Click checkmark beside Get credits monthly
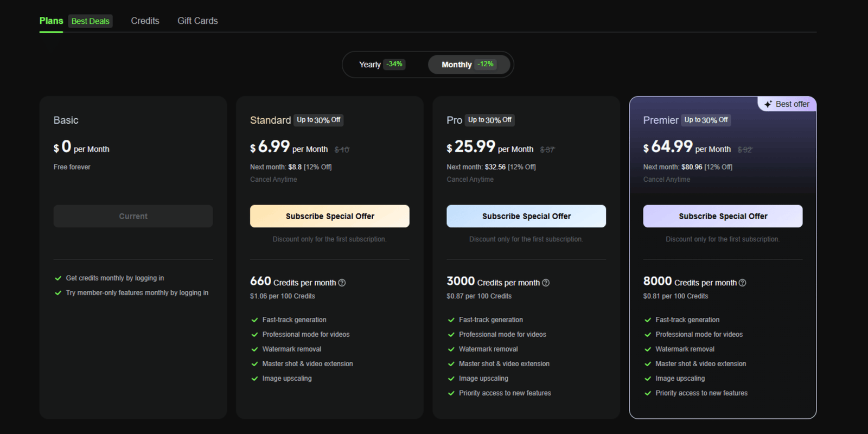 [x=58, y=278]
